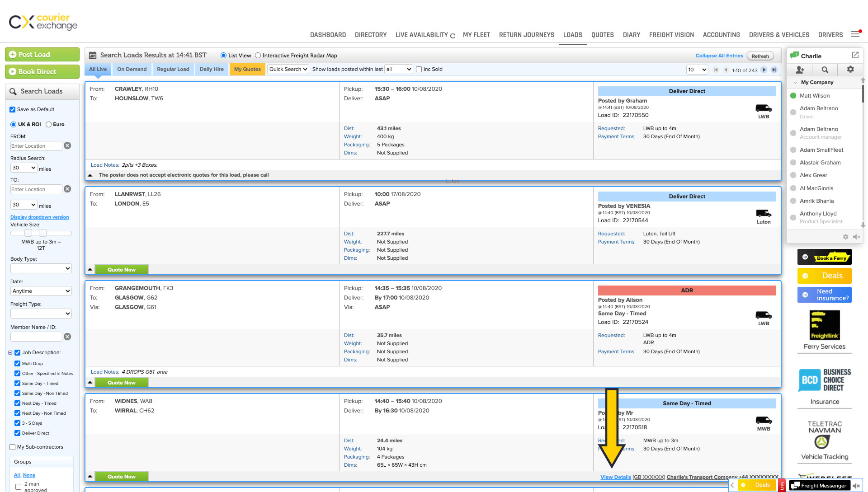Click the Member Name / ID input field
The image size is (868, 492).
pyautogui.click(x=36, y=337)
